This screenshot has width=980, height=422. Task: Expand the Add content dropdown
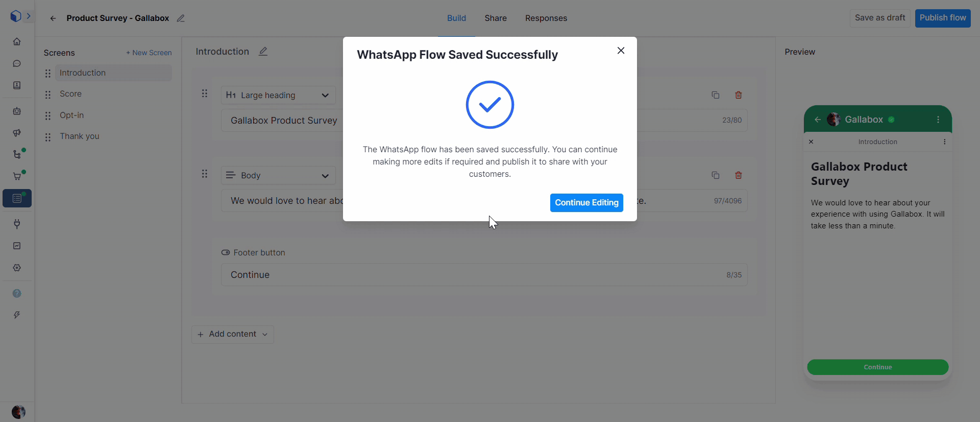click(233, 334)
